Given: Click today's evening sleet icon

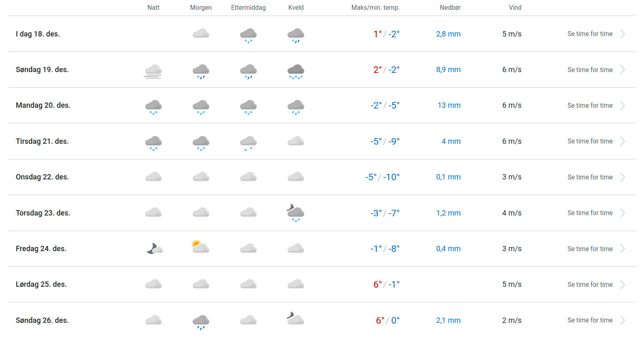Looking at the screenshot, I should pyautogui.click(x=296, y=35).
